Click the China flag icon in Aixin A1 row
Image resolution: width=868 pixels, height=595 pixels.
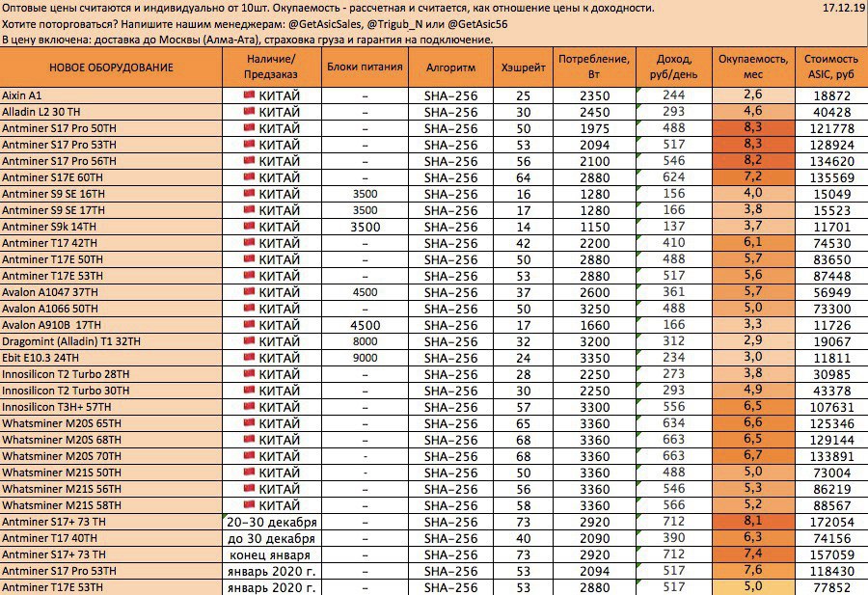pyautogui.click(x=249, y=95)
